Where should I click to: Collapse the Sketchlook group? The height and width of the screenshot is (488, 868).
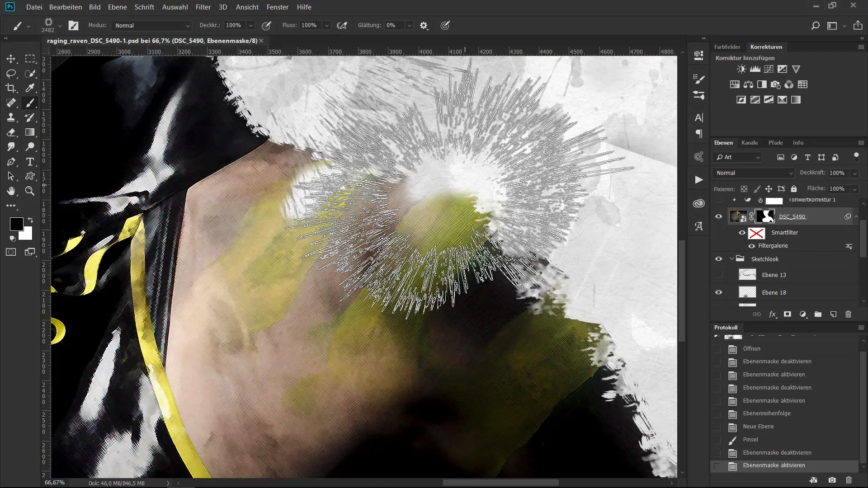pyautogui.click(x=731, y=259)
